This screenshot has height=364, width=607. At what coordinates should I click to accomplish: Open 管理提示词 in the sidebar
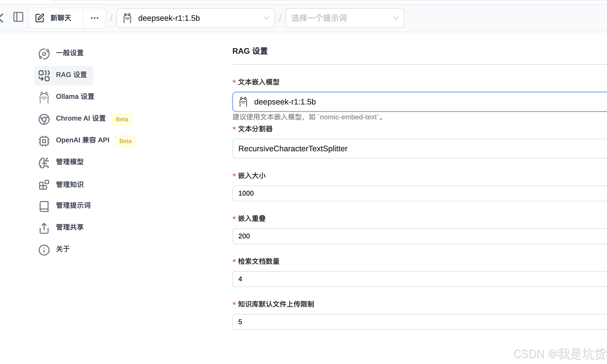pos(73,205)
